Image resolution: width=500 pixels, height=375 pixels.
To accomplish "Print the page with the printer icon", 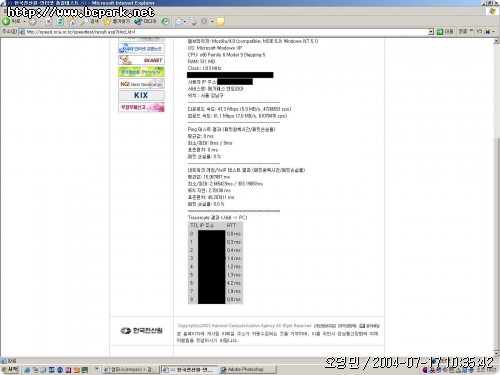I will coord(193,22).
